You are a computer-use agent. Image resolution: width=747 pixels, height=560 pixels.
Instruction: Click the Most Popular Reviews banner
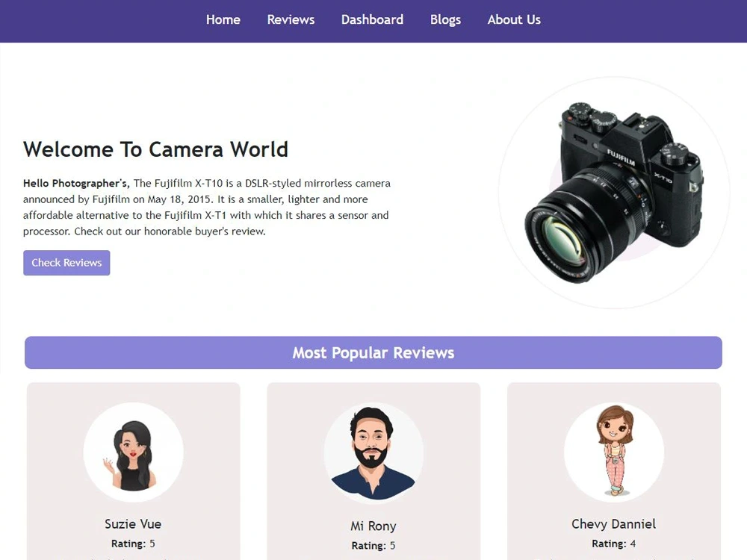pos(373,352)
